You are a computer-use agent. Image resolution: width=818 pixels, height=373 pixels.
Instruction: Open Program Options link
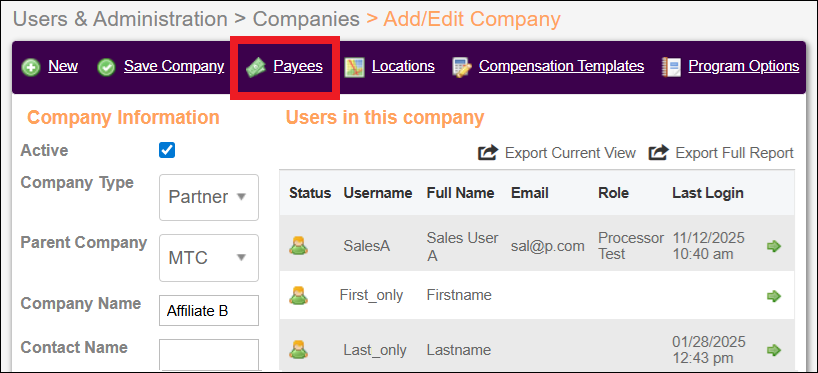pos(744,66)
